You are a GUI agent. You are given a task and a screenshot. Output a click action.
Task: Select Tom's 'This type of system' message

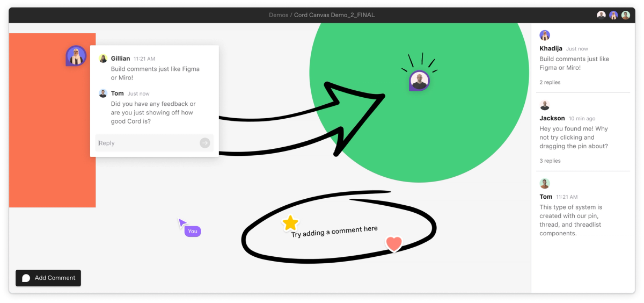point(572,220)
